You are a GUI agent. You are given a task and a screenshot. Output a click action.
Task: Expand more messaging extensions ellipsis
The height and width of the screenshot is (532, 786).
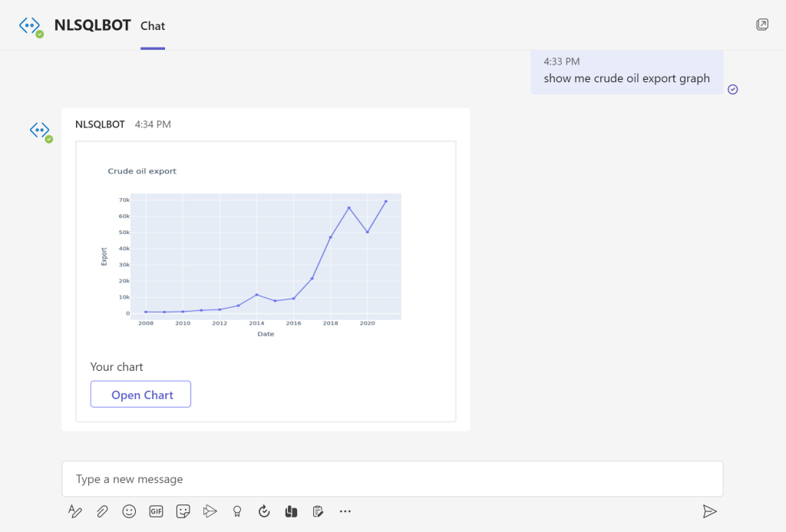[345, 511]
